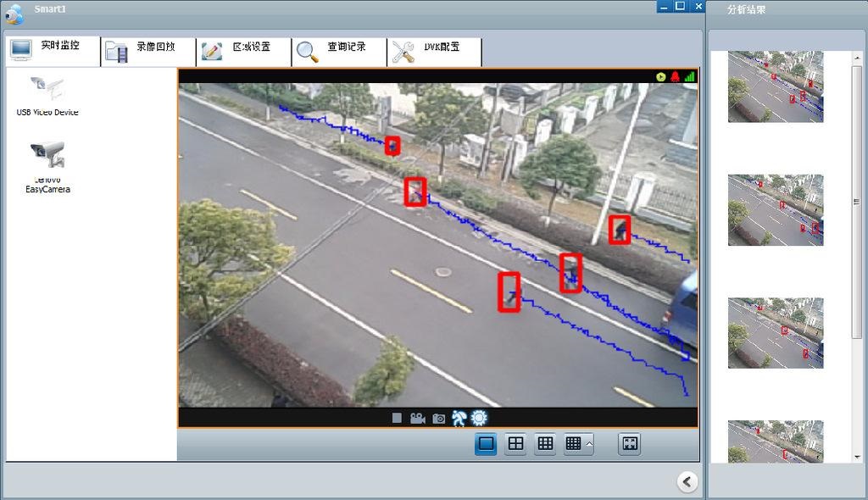Click the yellow play status icon on the video
The height and width of the screenshot is (500, 868).
(x=660, y=76)
